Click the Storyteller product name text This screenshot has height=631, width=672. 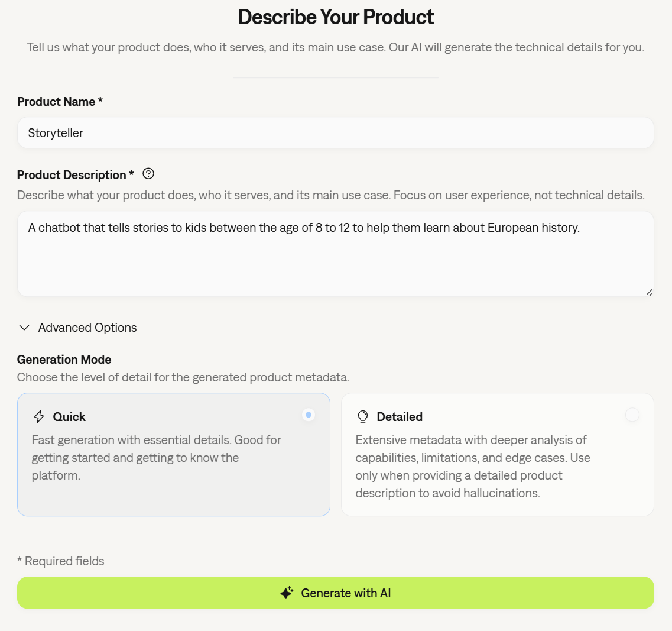[56, 132]
